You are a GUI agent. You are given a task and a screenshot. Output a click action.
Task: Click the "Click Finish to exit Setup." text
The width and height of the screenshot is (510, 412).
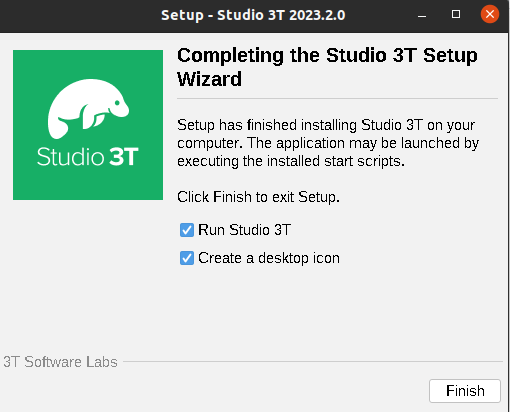click(x=258, y=197)
